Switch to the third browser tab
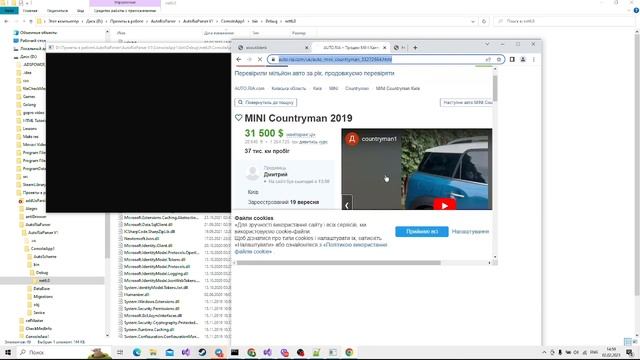The width and height of the screenshot is (640, 360). (400, 48)
